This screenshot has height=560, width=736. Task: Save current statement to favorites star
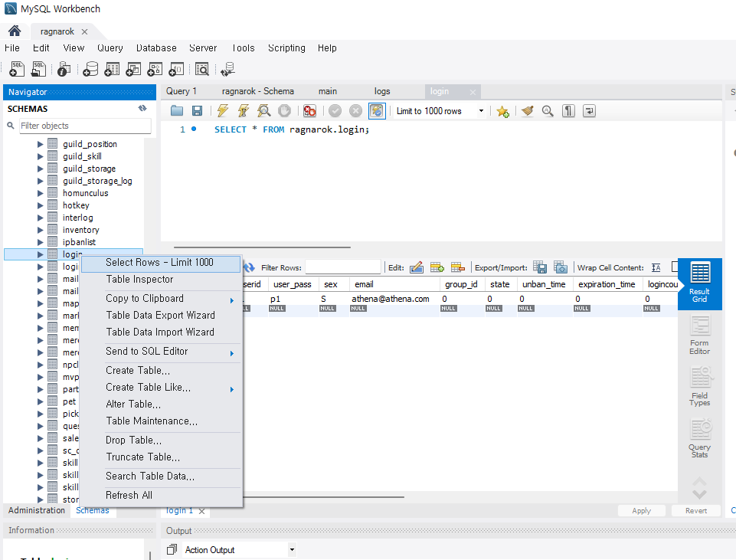pyautogui.click(x=502, y=111)
